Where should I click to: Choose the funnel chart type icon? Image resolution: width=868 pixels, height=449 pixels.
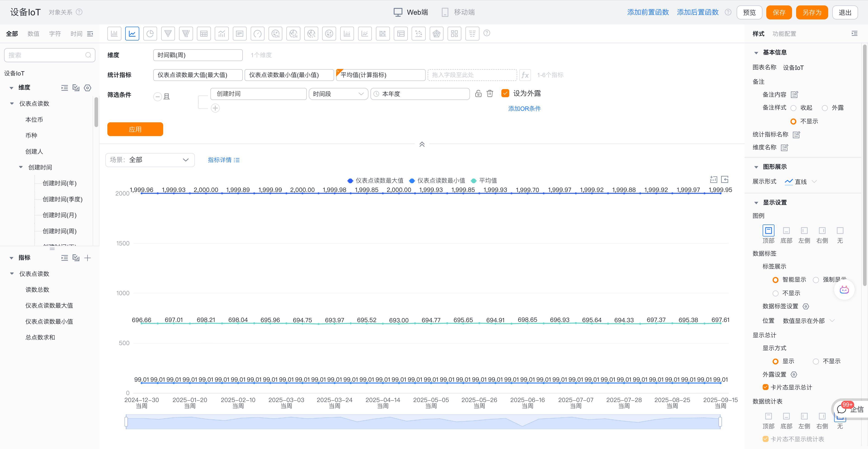pyautogui.click(x=168, y=34)
